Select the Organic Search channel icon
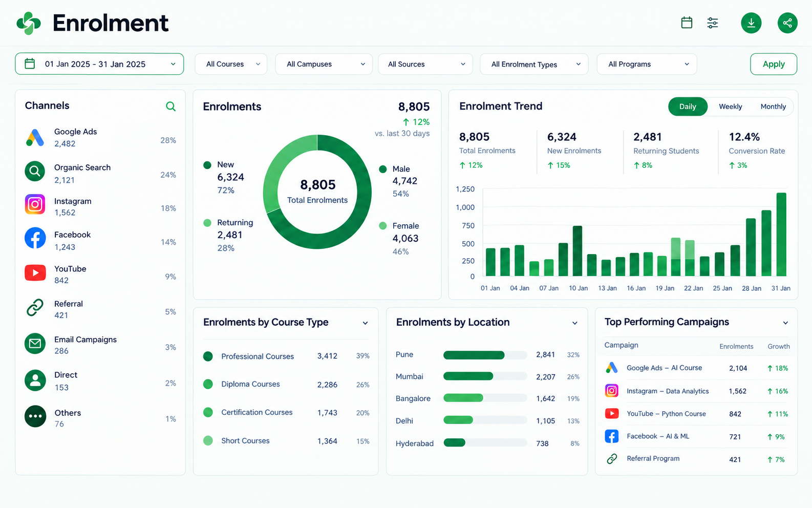Screen dimensions: 812x508 [35, 171]
